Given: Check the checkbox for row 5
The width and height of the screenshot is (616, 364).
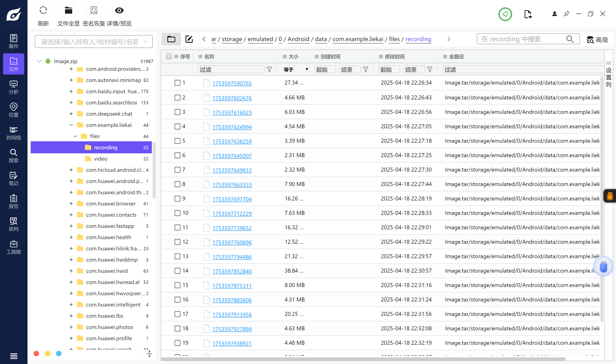Looking at the screenshot, I should 178,141.
